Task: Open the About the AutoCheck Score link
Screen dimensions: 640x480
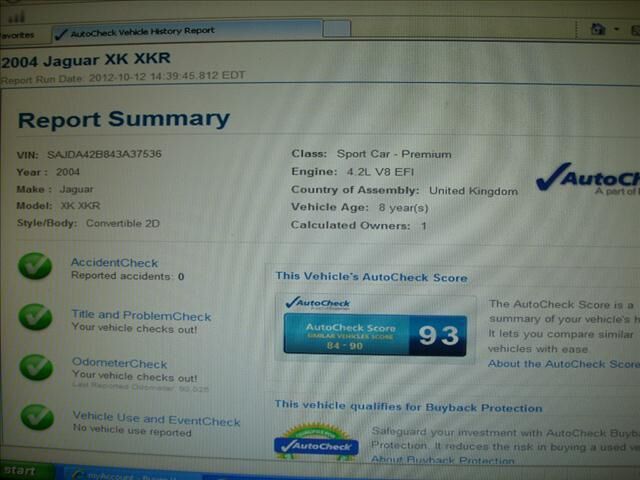Action: [562, 364]
